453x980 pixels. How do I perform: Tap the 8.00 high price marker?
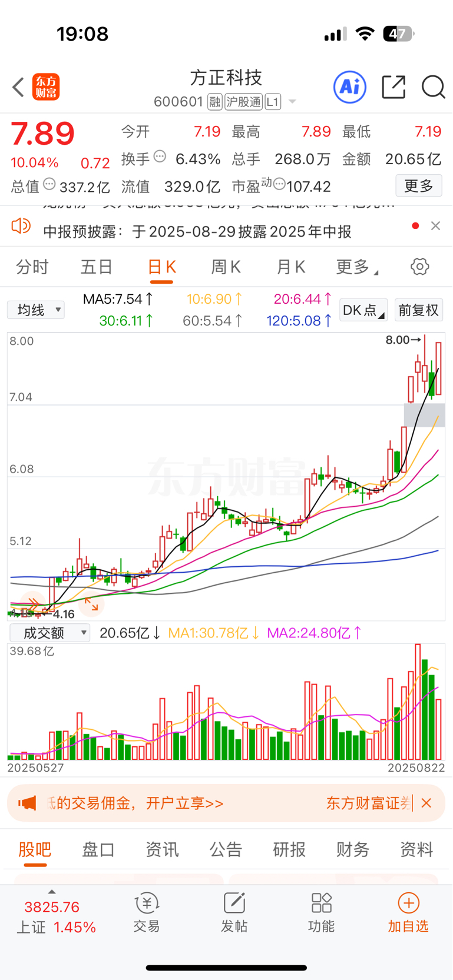coord(404,340)
